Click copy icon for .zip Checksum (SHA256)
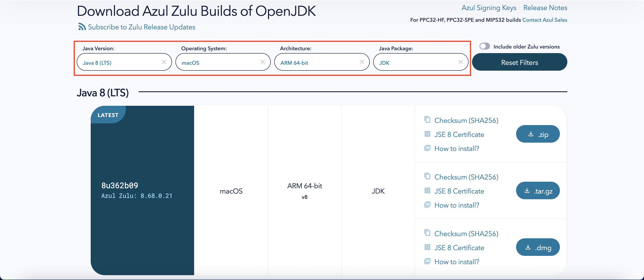 [x=427, y=120]
